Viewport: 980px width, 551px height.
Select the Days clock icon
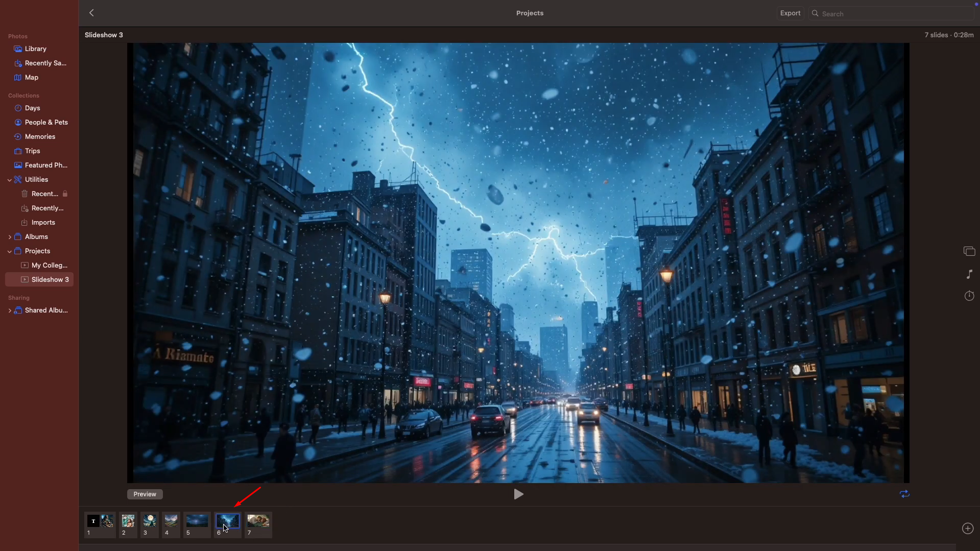click(x=18, y=108)
